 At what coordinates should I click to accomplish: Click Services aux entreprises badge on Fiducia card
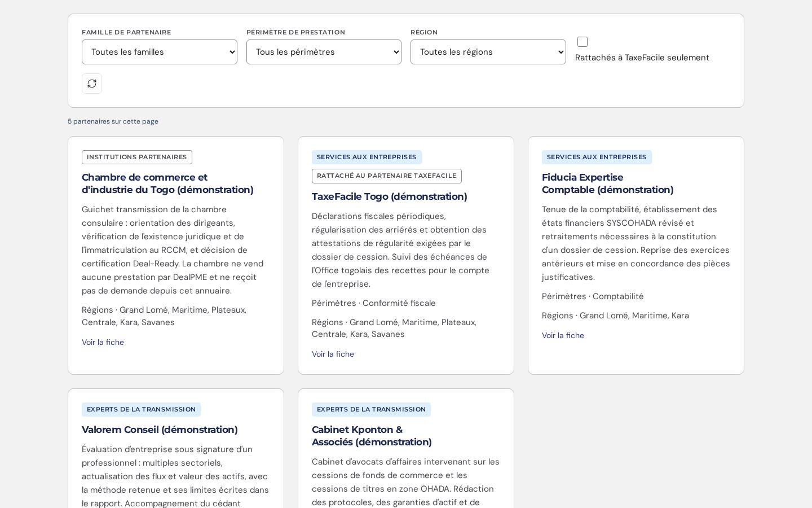tap(597, 157)
